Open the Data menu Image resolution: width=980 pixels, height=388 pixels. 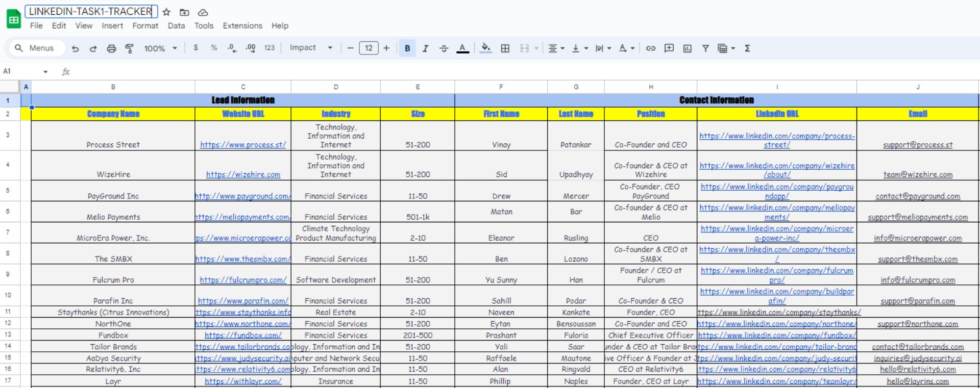point(176,25)
